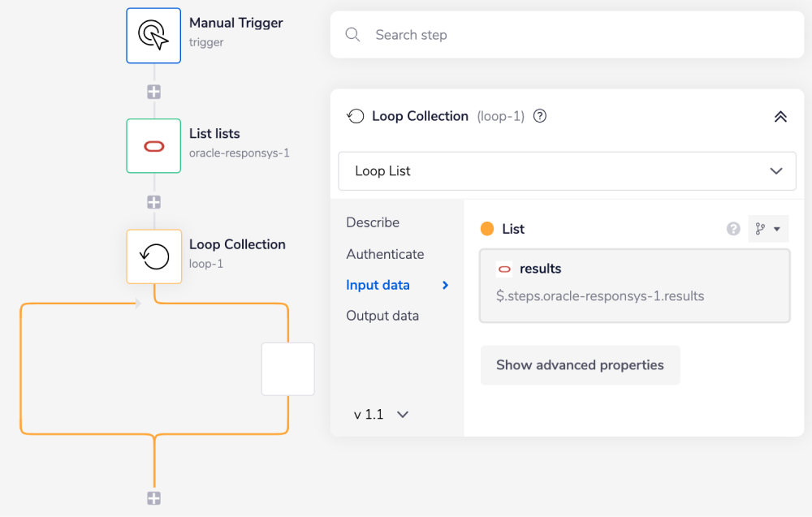
Task: Switch to the Describe tab
Action: click(373, 222)
